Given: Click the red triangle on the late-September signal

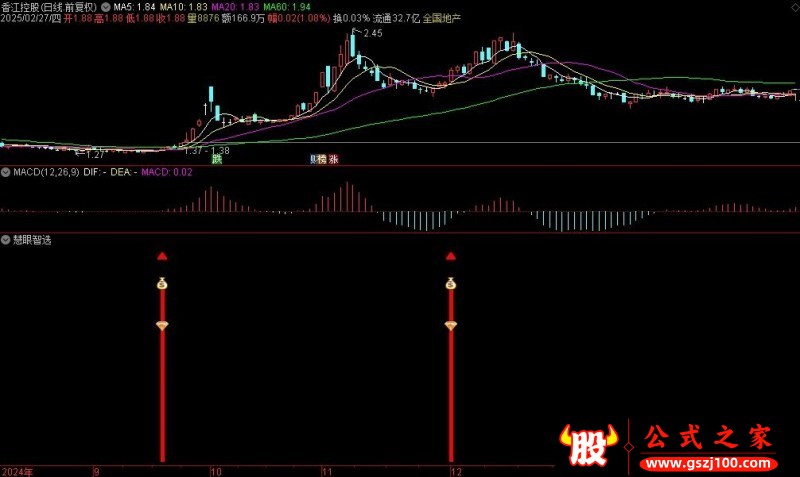Looking at the screenshot, I should 162,256.
